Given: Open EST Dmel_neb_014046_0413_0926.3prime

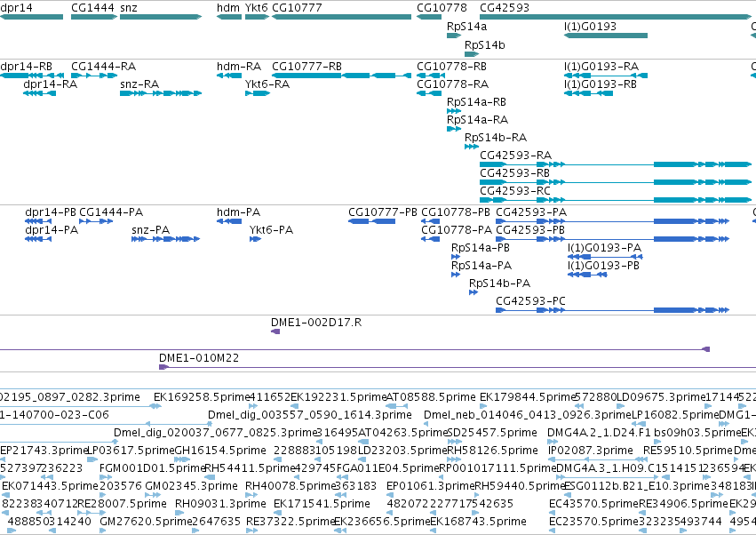Looking at the screenshot, I should pos(528,415).
